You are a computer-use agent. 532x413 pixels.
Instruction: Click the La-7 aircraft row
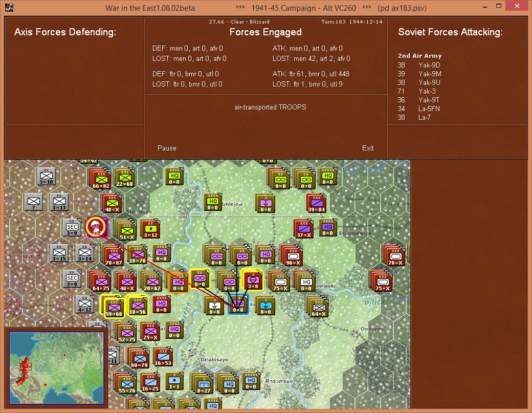[414, 117]
